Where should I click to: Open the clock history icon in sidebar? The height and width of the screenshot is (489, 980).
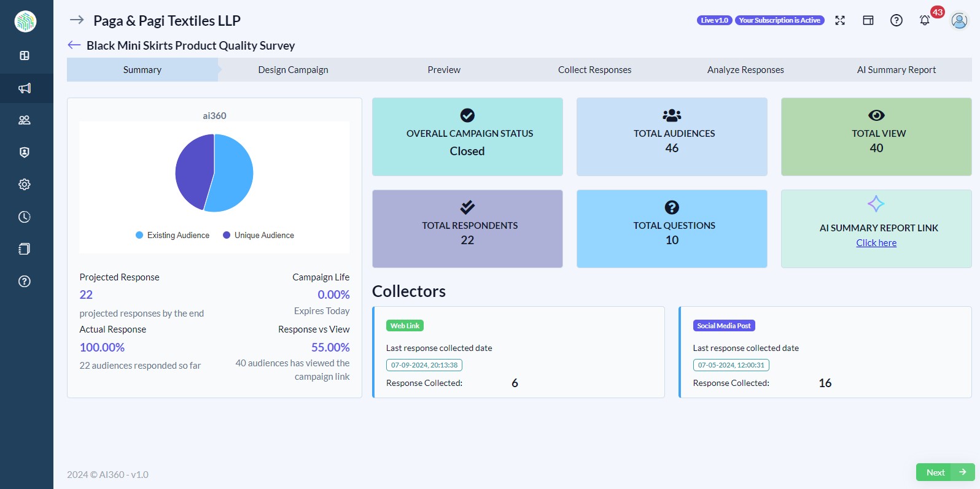click(25, 217)
